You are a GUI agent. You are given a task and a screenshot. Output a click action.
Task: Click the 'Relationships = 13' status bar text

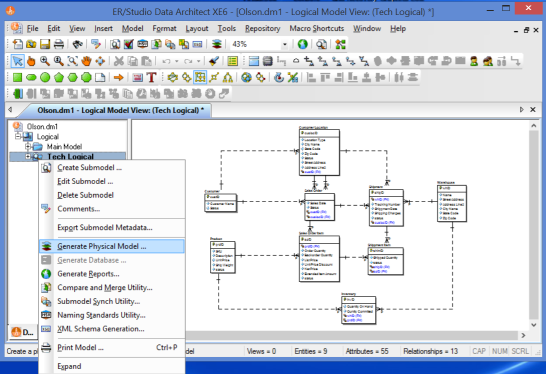430,351
